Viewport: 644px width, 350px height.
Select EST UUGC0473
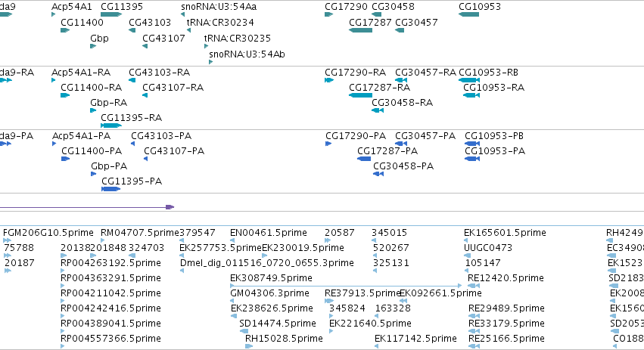point(488,248)
